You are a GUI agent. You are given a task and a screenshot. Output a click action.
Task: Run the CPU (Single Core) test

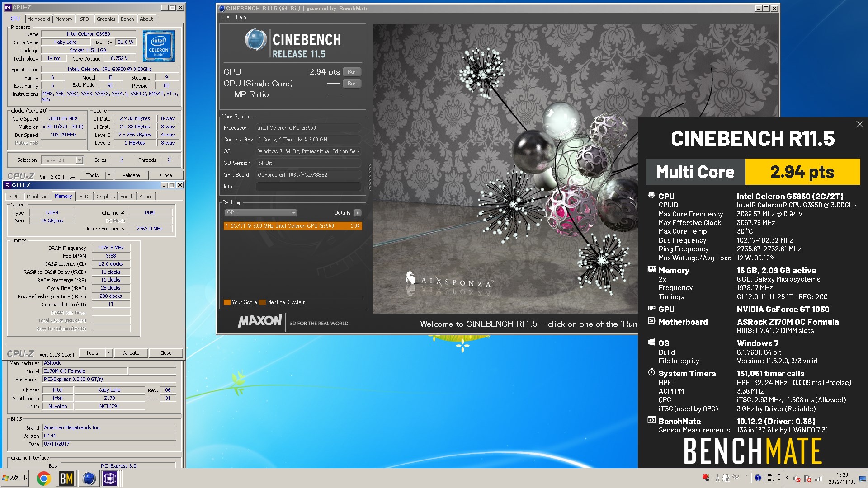tap(352, 84)
